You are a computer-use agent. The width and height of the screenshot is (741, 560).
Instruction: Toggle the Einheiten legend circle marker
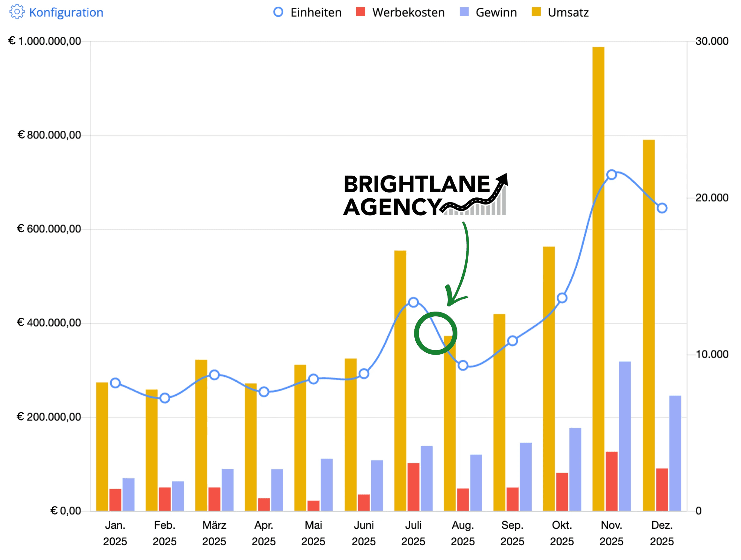[278, 12]
